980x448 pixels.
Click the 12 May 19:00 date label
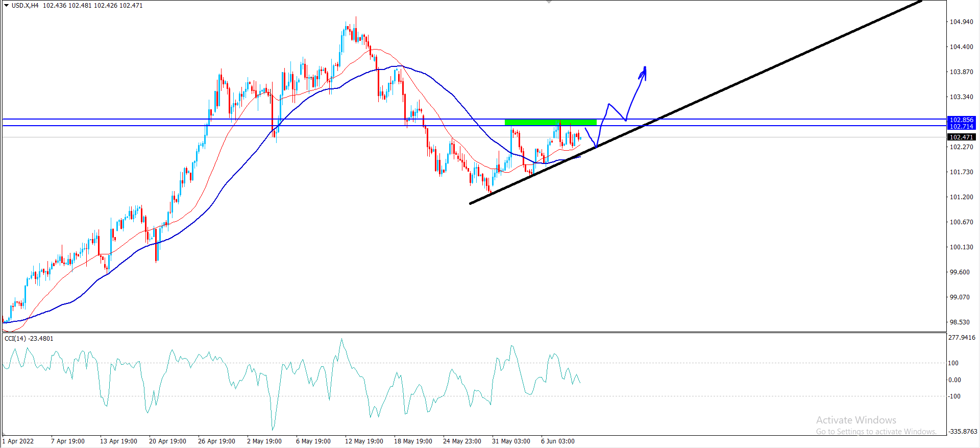click(x=364, y=441)
